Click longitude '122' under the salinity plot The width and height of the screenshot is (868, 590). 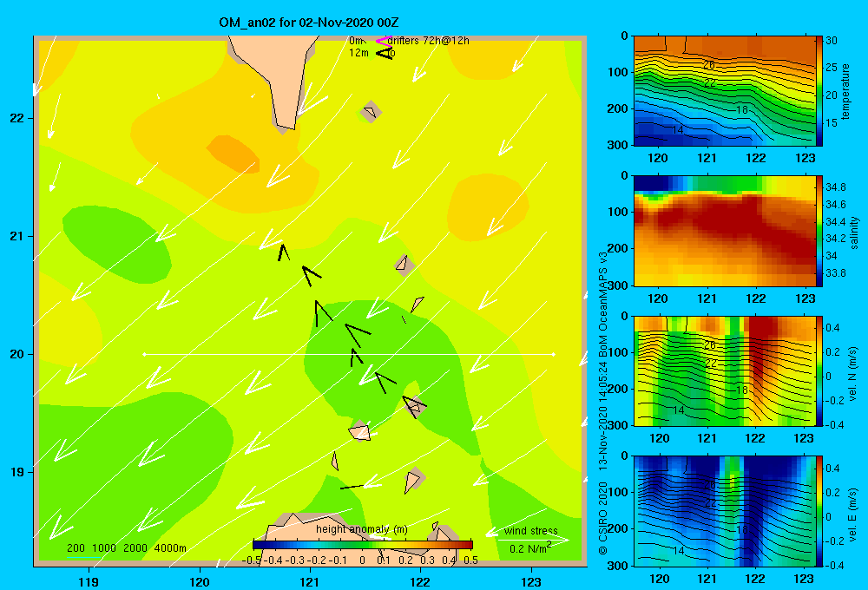pos(756,298)
